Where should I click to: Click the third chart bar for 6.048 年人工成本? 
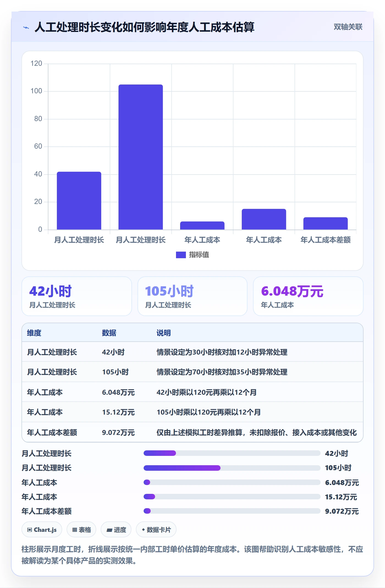point(202,225)
